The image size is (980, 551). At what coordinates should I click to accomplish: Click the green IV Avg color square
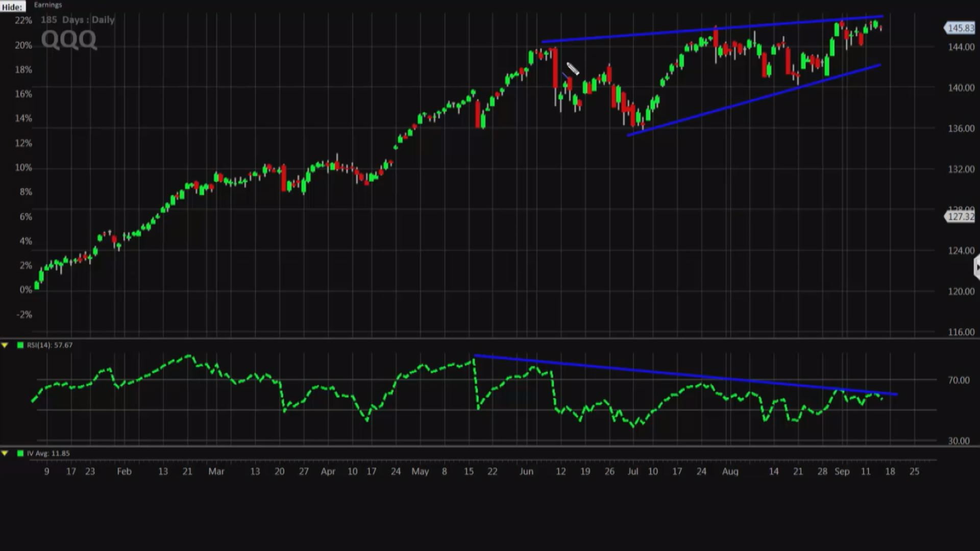pyautogui.click(x=20, y=453)
